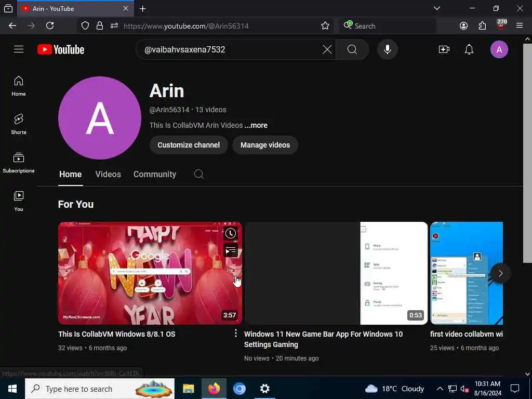Click the blue Windows desktop video thumbnail

467,273
